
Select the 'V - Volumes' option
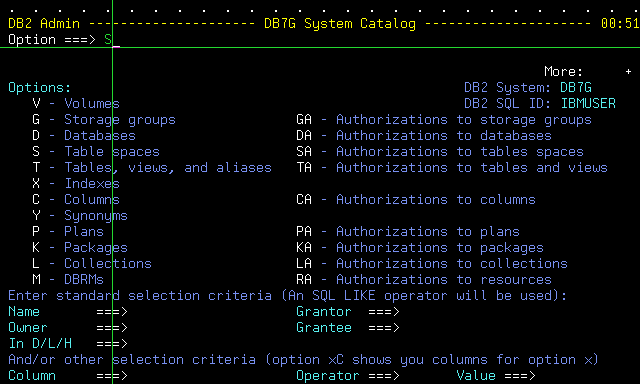76,104
